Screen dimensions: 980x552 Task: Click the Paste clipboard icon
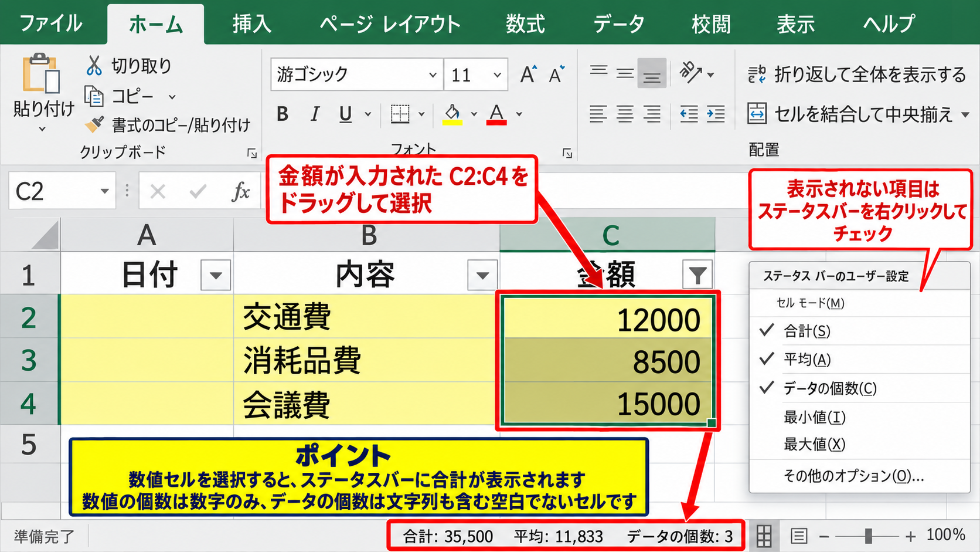pyautogui.click(x=41, y=73)
